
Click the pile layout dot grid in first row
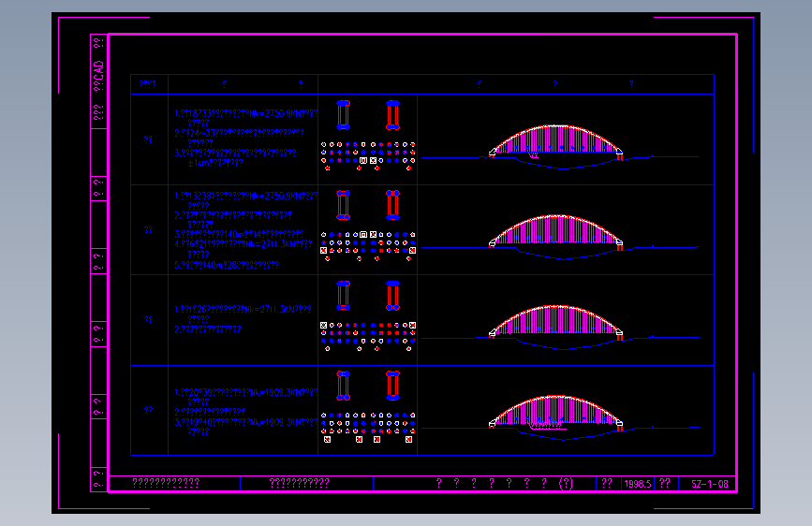coord(368,156)
